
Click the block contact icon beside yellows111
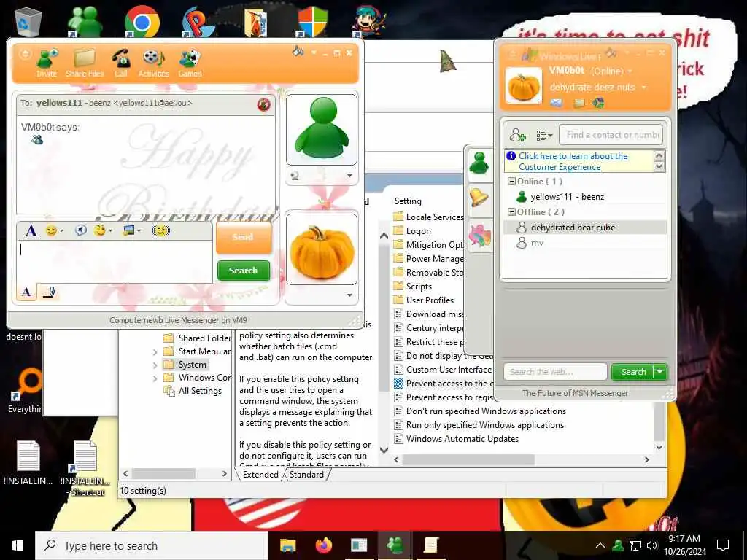pyautogui.click(x=263, y=104)
